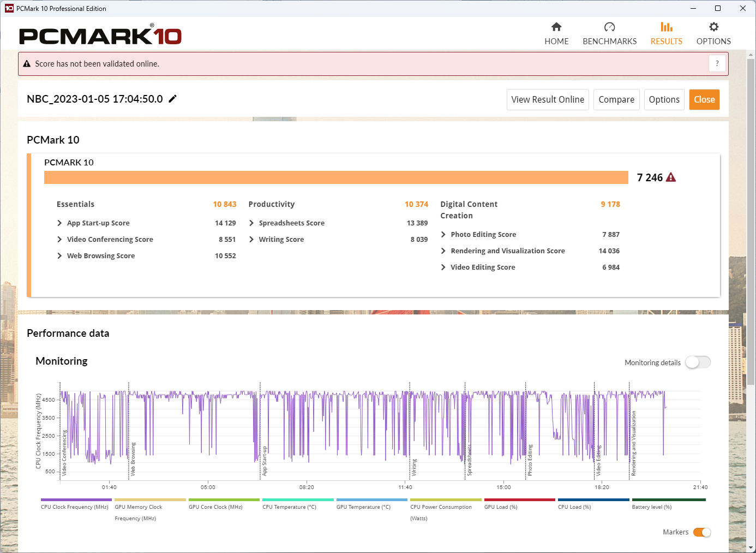Select the RESULTS bar chart icon
Viewport: 756px width, 553px height.
[667, 27]
